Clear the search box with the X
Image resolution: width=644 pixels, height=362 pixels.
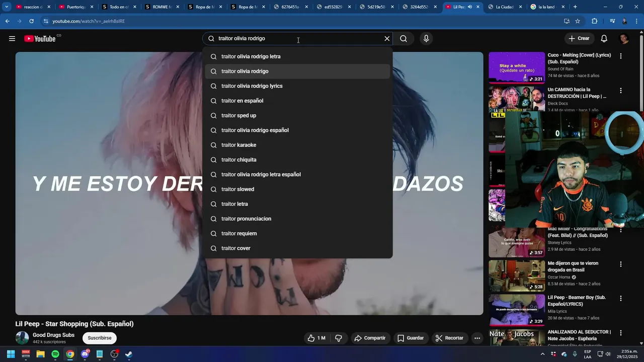387,39
